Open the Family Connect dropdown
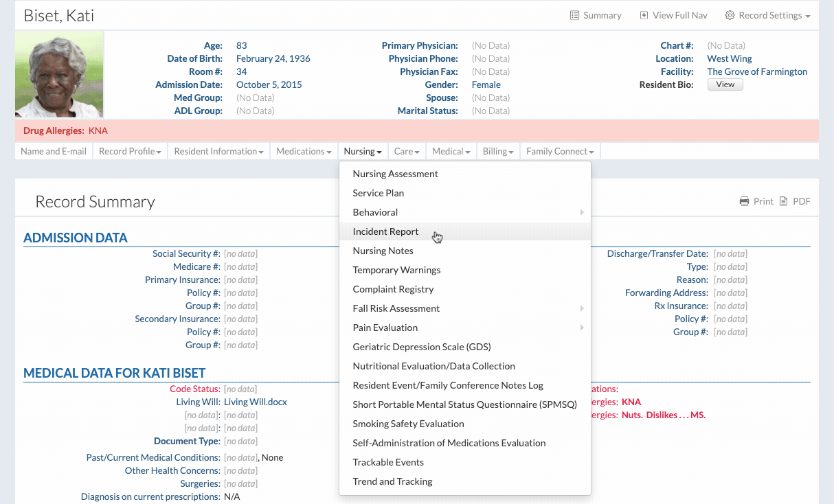This screenshot has width=834, height=504. (x=560, y=151)
